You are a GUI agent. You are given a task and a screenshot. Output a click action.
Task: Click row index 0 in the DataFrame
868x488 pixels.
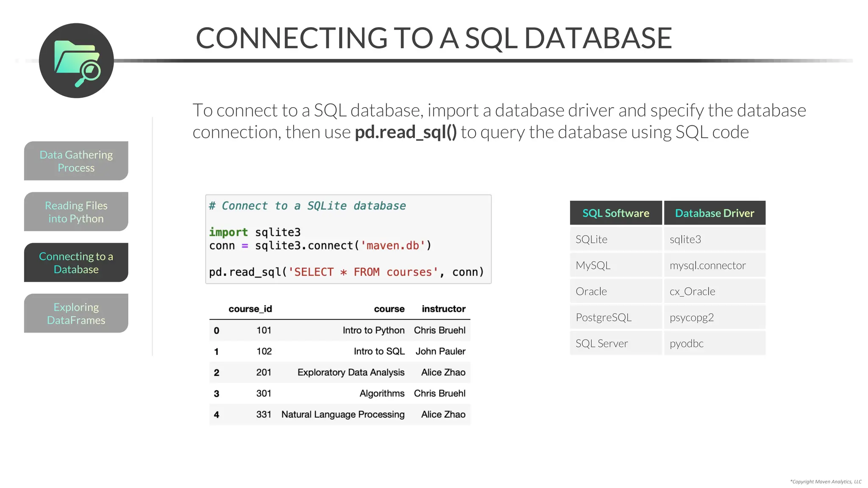click(217, 331)
